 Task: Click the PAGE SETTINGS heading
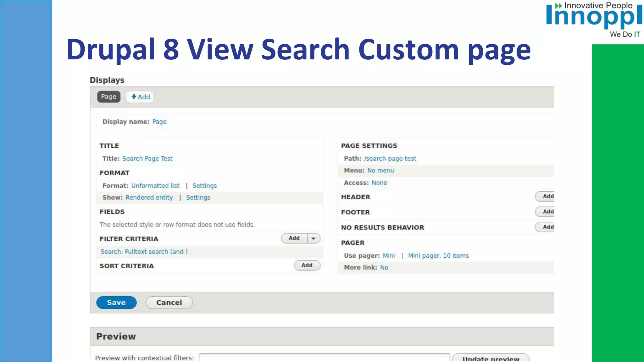[369, 146]
